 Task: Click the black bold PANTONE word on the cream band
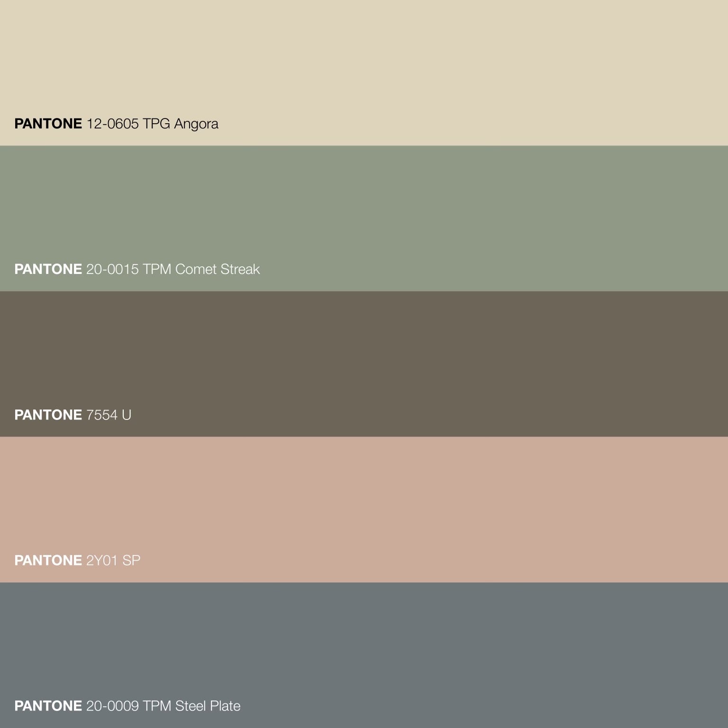click(x=48, y=124)
